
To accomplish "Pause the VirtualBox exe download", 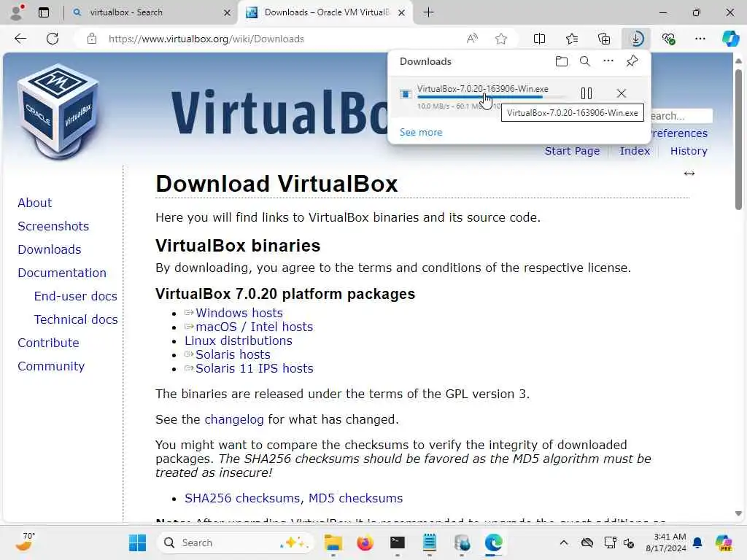I will (587, 93).
